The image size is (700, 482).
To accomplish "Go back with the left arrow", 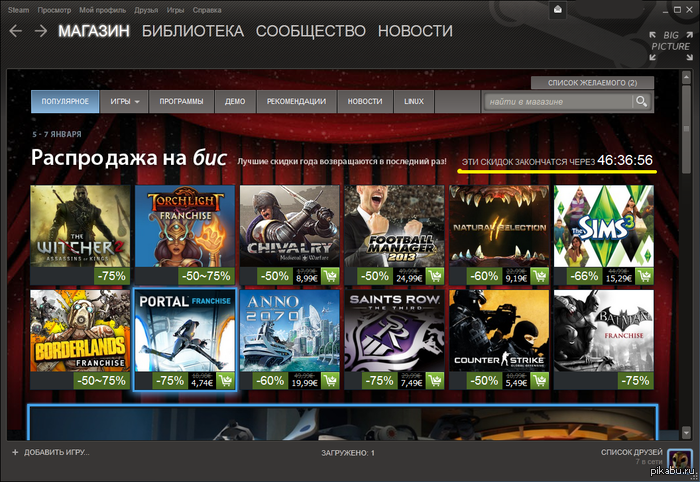I will 16,31.
